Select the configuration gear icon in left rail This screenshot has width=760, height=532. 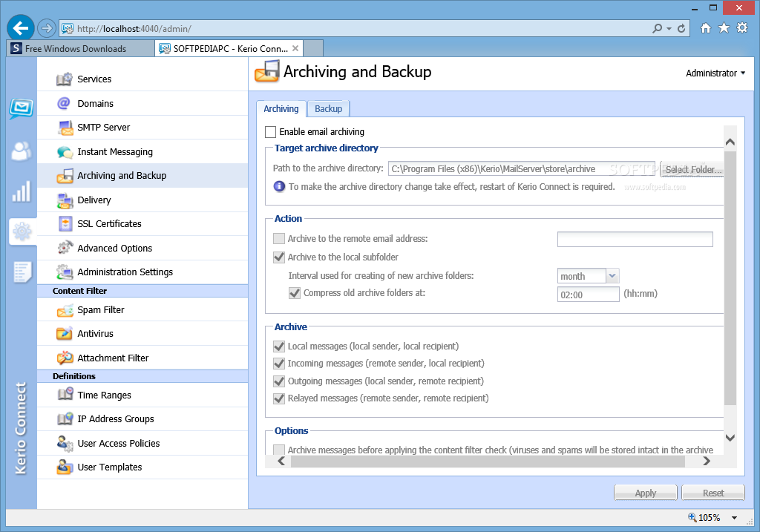(x=22, y=231)
